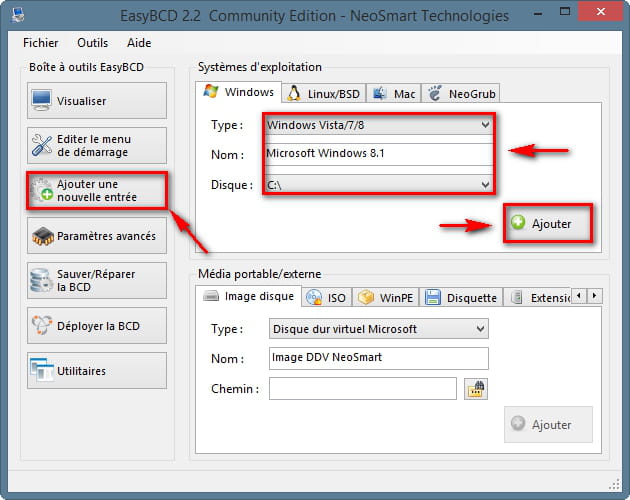This screenshot has height=500, width=630.
Task: Click the browse icon next to Chemin
Action: (476, 389)
